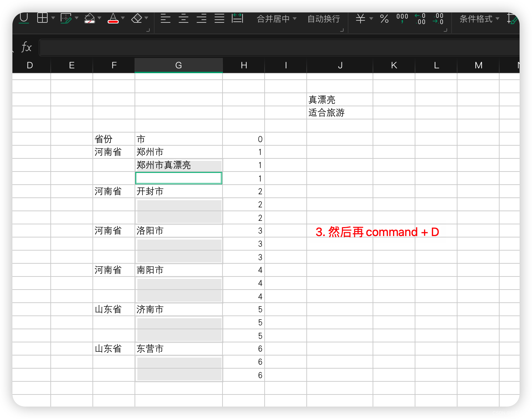Click the 省份 header cell

point(114,139)
